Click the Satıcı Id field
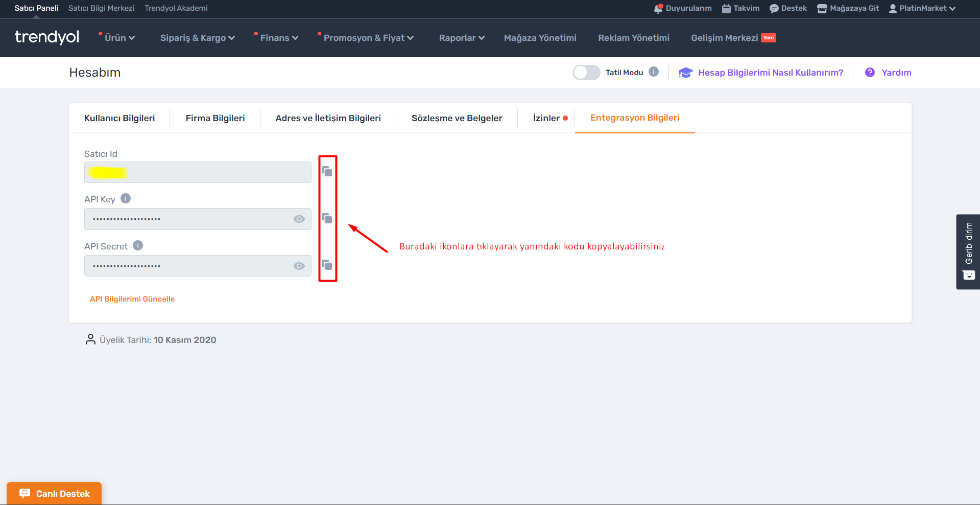This screenshot has width=980, height=505. [x=198, y=172]
